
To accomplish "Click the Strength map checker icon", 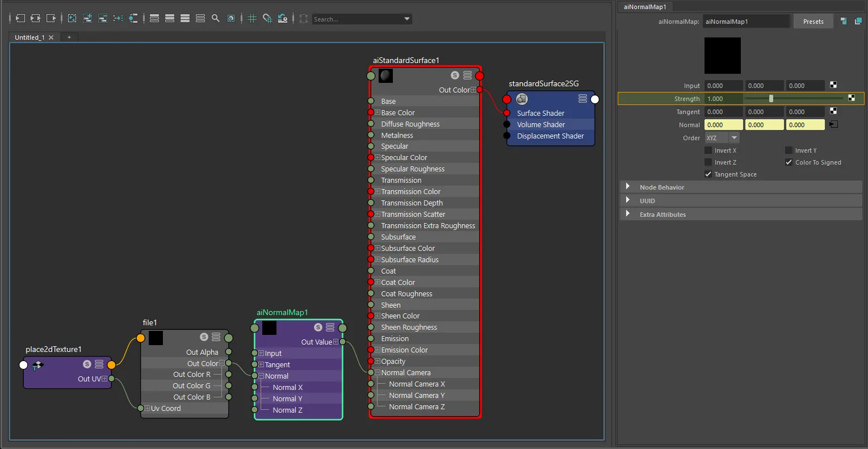I will (852, 98).
